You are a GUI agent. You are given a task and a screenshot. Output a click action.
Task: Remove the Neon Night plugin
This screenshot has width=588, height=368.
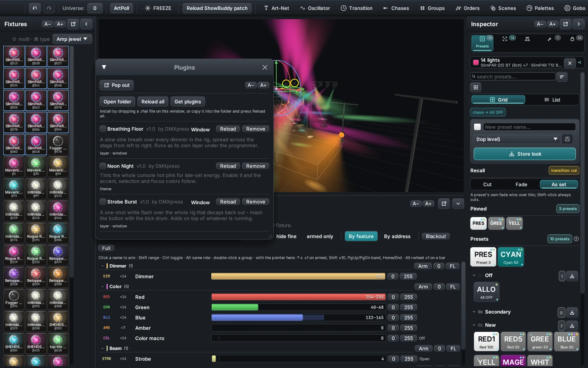tap(255, 166)
